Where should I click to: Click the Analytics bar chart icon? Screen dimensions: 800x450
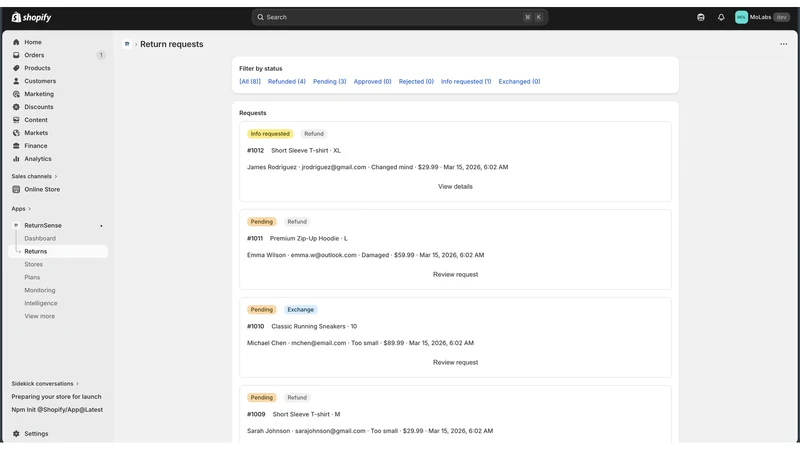coord(16,159)
